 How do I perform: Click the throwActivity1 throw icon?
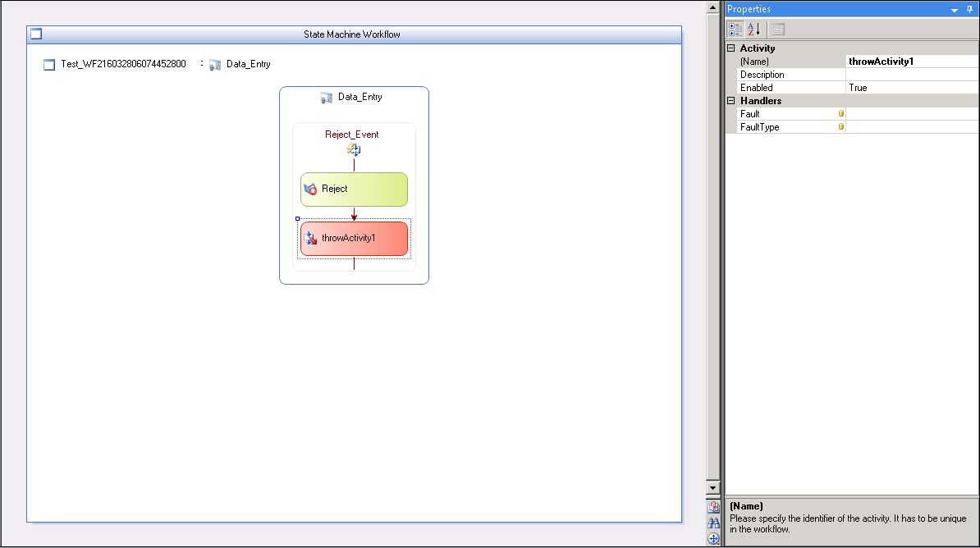[310, 238]
